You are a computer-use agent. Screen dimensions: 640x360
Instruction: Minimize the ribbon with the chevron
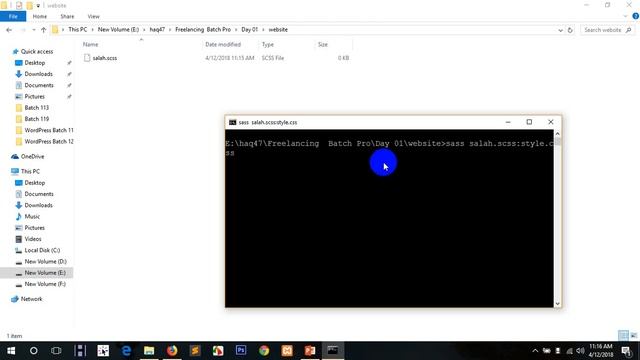pos(625,16)
